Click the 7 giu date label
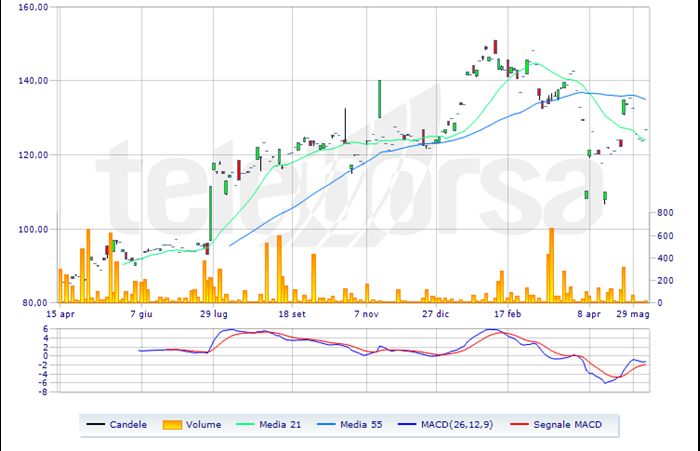This screenshot has width=700, height=451. pos(142,314)
